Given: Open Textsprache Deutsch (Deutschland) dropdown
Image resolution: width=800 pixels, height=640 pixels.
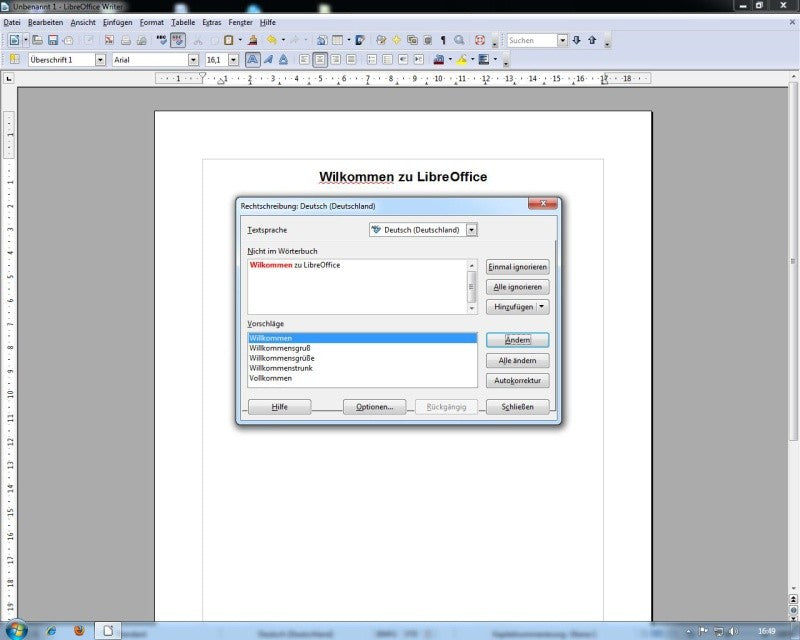Looking at the screenshot, I should (472, 230).
